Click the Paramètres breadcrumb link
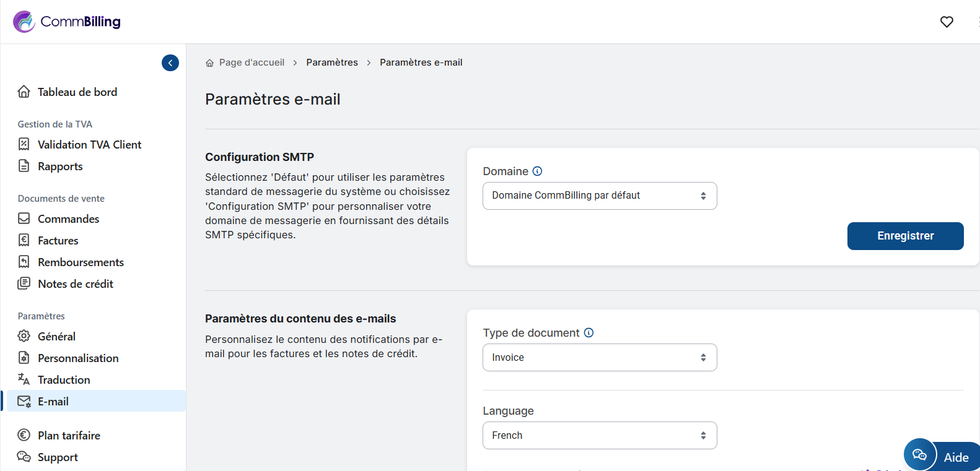Image resolution: width=980 pixels, height=471 pixels. (332, 63)
